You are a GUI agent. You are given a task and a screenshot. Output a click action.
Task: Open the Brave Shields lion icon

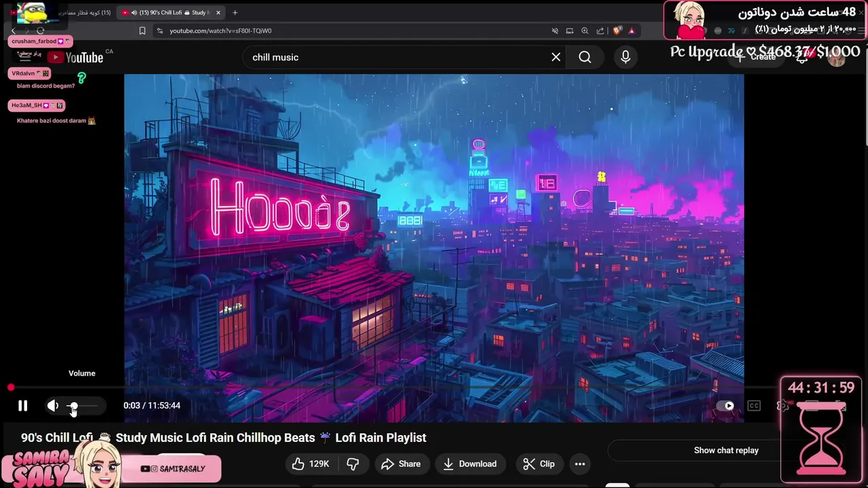click(617, 30)
